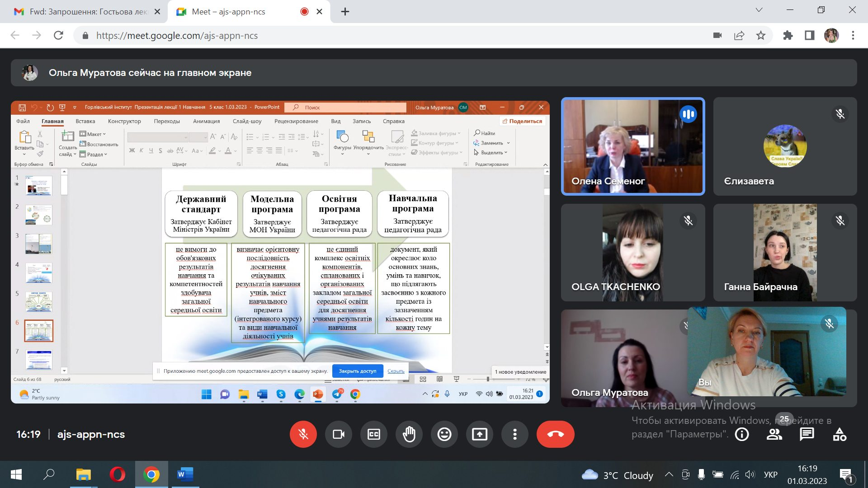Viewport: 868px width, 488px height.
Task: Open chat with everyone panel
Action: pyautogui.click(x=807, y=434)
